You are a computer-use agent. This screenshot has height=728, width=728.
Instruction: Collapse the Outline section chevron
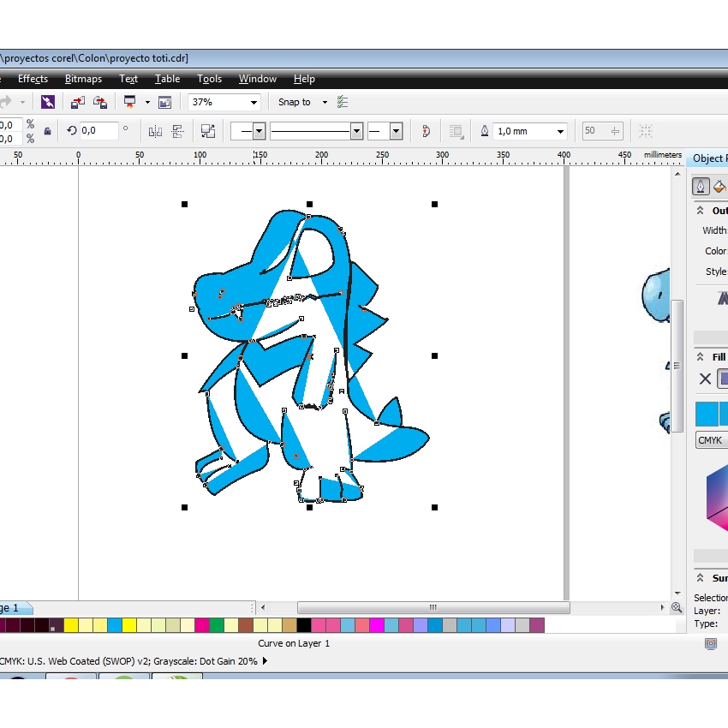700,211
